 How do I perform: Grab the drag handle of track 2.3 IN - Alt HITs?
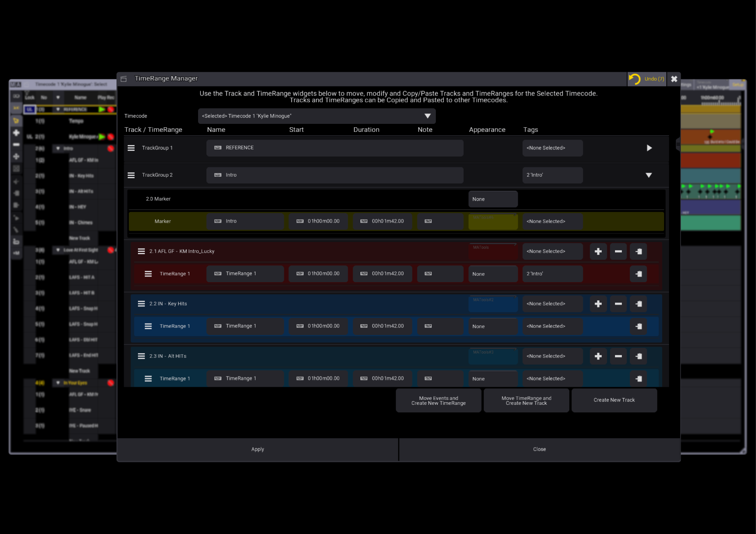pyautogui.click(x=141, y=356)
